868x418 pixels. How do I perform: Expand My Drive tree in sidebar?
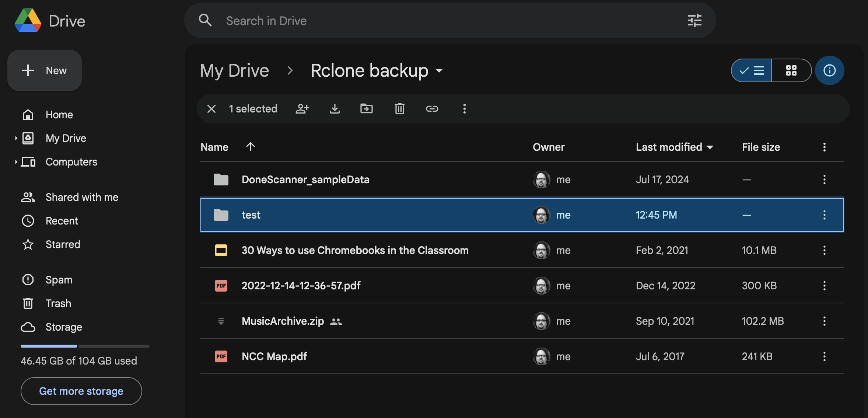pos(16,138)
